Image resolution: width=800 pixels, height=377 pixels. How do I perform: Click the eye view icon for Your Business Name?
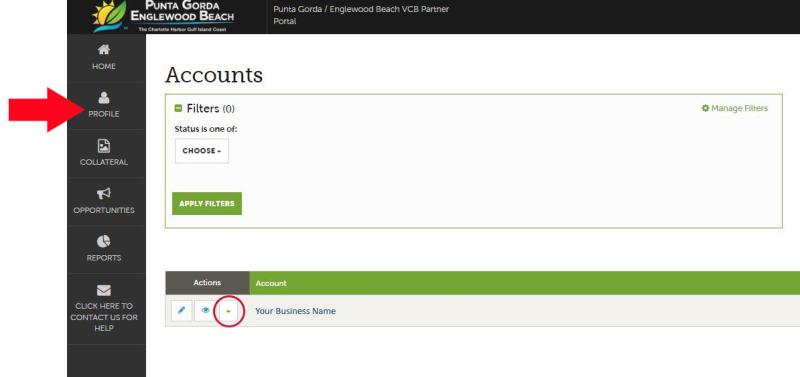(x=205, y=311)
